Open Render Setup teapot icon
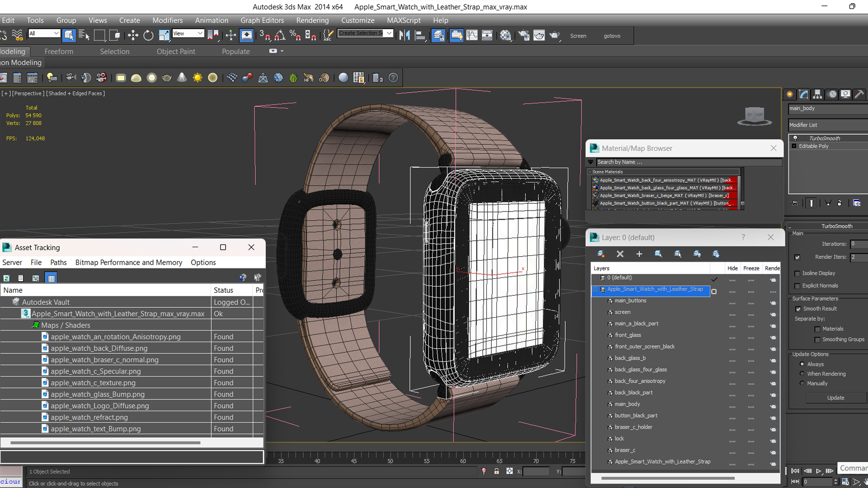The image size is (868, 488). point(524,35)
